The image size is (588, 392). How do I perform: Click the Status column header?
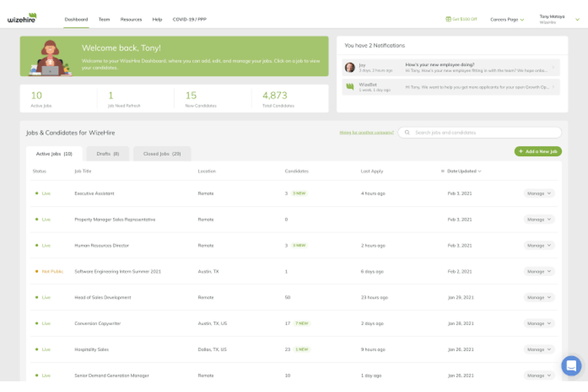[39, 171]
